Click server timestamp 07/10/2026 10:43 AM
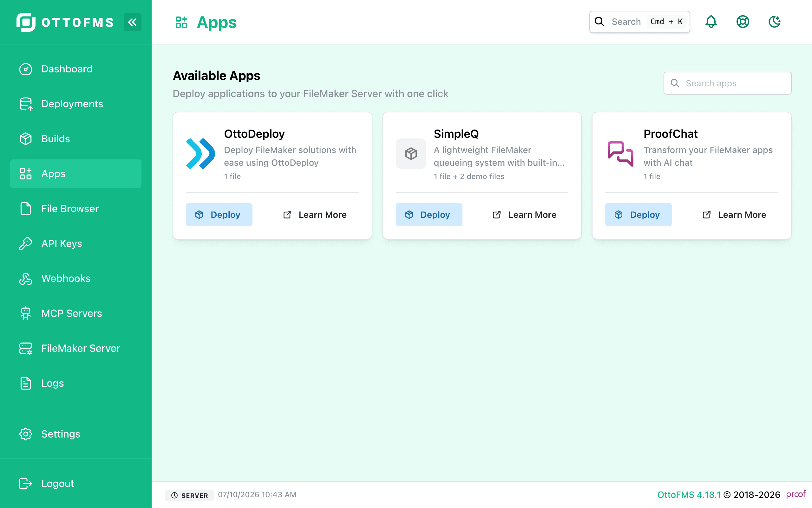The image size is (812, 508). pyautogui.click(x=257, y=495)
